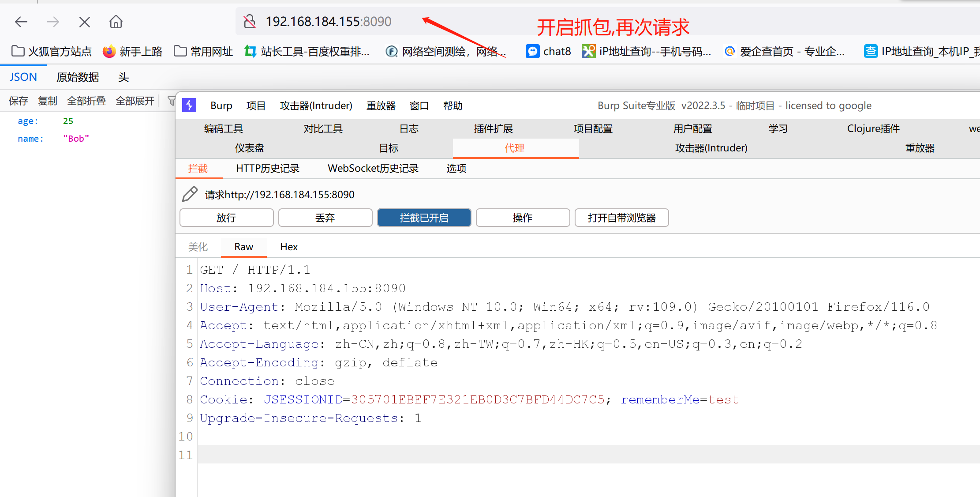Open the Burp menu
This screenshot has width=980, height=497.
221,105
